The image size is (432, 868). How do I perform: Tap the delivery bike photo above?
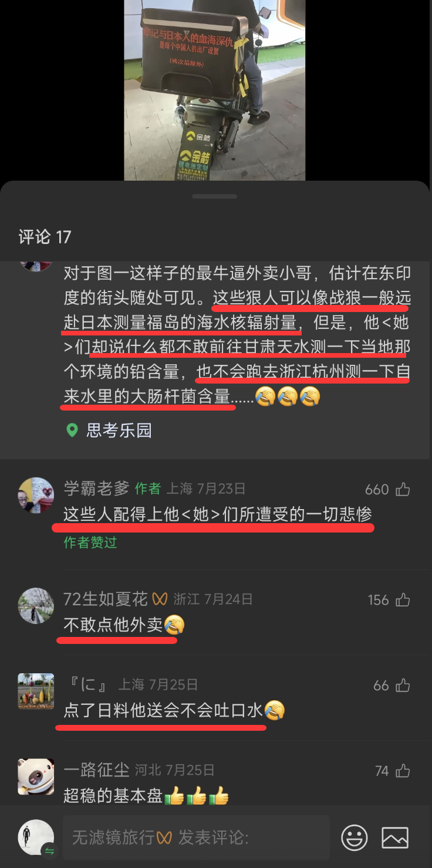coord(215,90)
